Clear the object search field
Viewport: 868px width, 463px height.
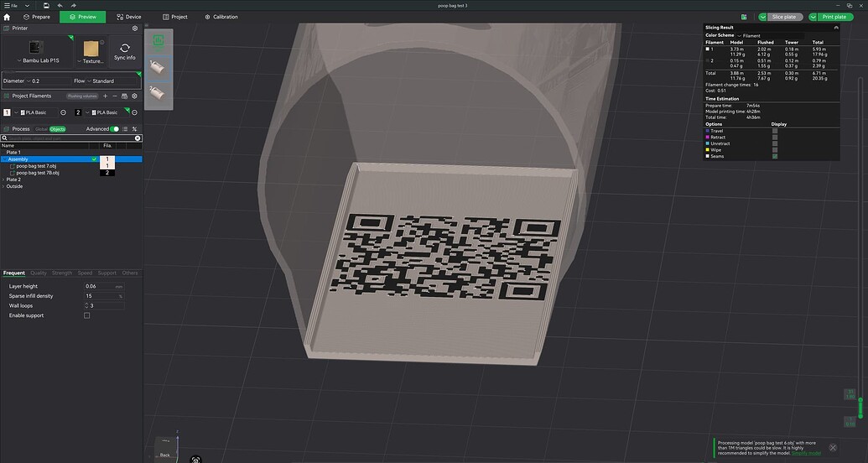coord(138,138)
